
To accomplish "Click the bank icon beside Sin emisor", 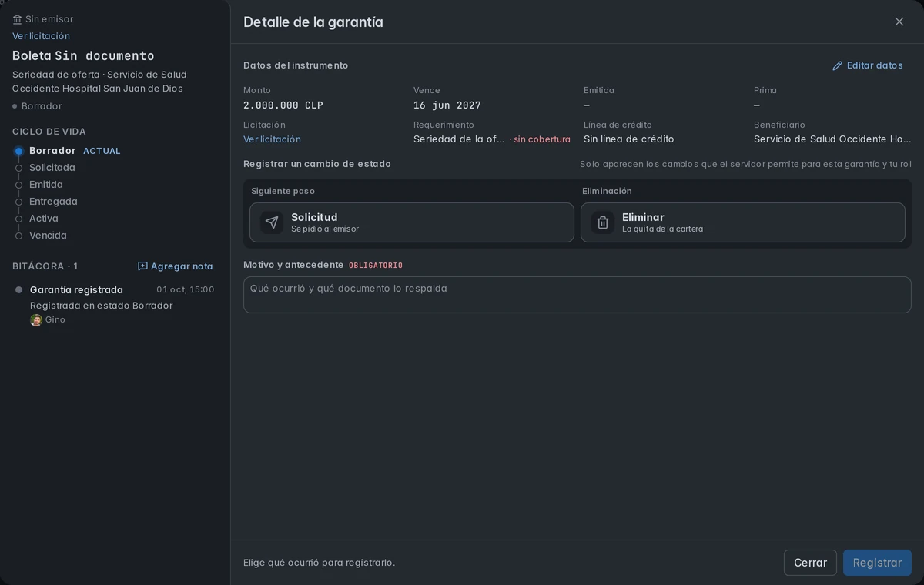I will point(18,19).
